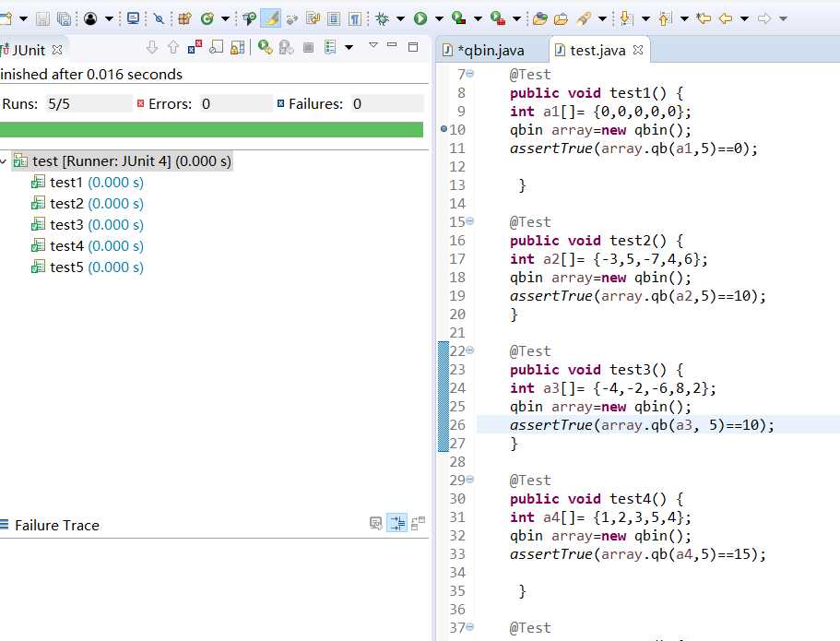The width and height of the screenshot is (840, 641).
Task: Open the JUnit View Menu triangle
Action: point(373,45)
